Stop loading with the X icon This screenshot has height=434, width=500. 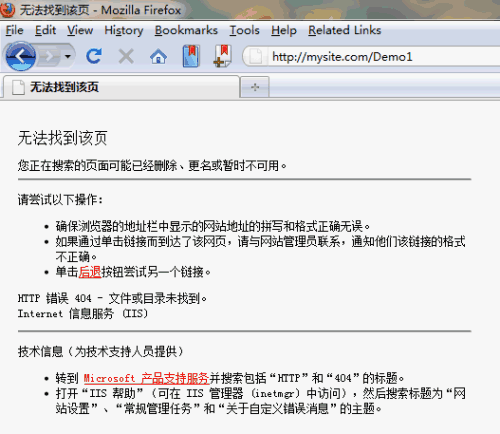(126, 56)
